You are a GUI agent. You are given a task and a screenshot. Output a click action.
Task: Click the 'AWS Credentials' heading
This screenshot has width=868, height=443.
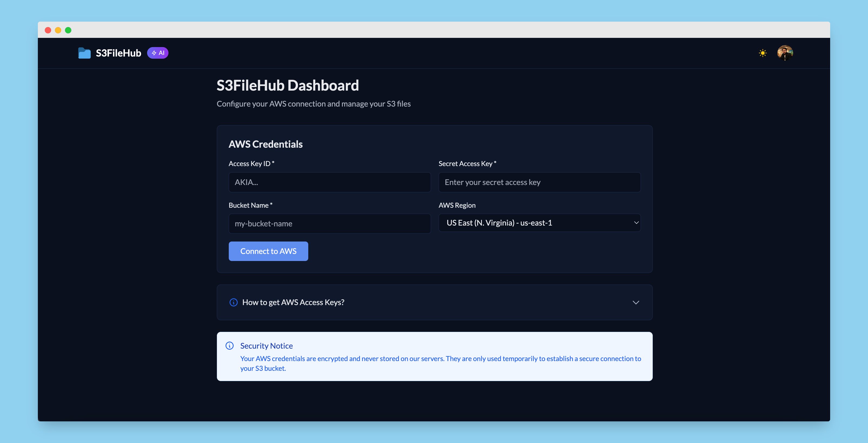coord(266,144)
